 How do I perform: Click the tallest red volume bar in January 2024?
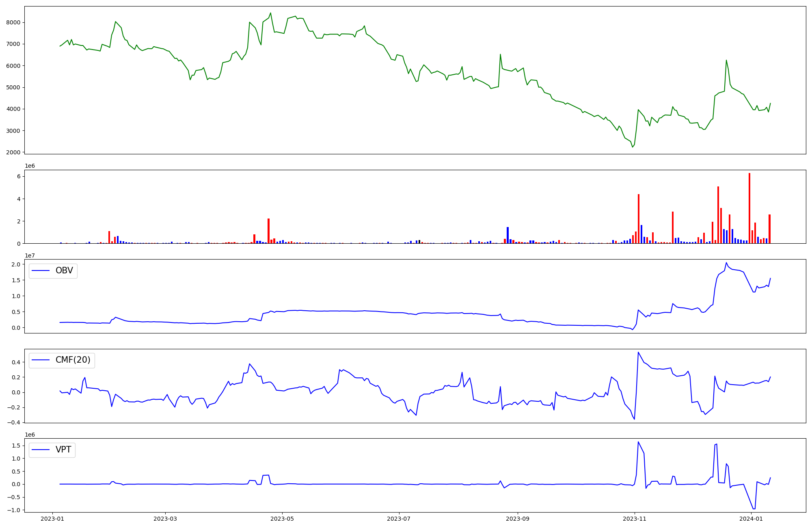749,208
